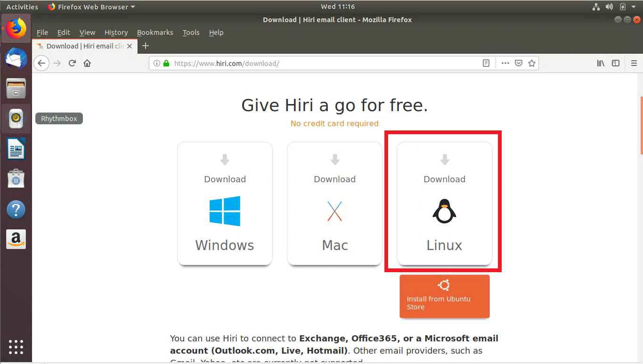Go back with the browser back arrow
Viewport: 643px width, 364px height.
(x=41, y=63)
